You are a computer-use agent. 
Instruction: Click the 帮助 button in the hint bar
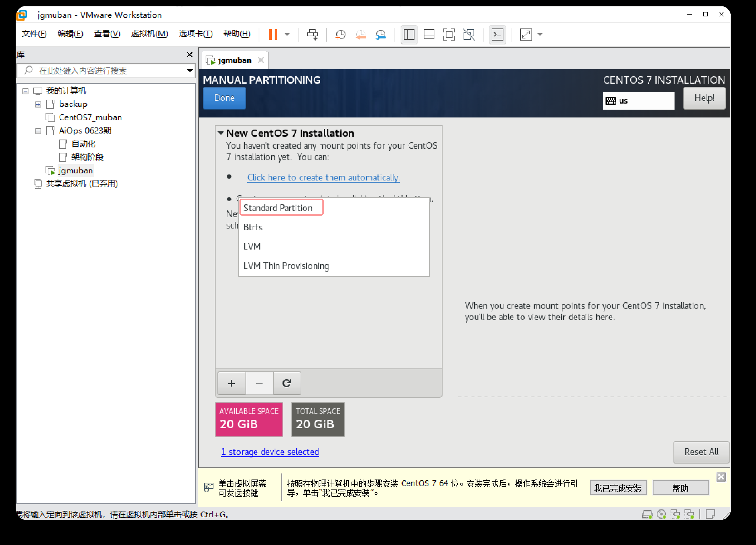[681, 488]
